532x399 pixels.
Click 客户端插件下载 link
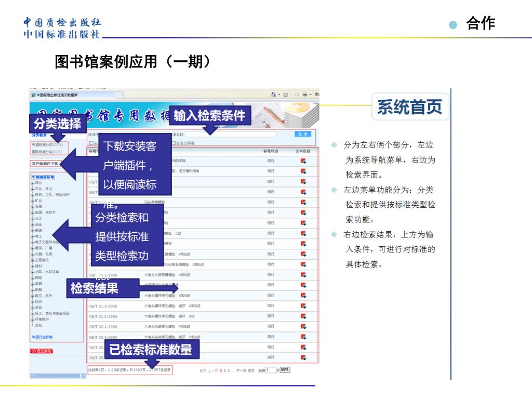pos(45,164)
